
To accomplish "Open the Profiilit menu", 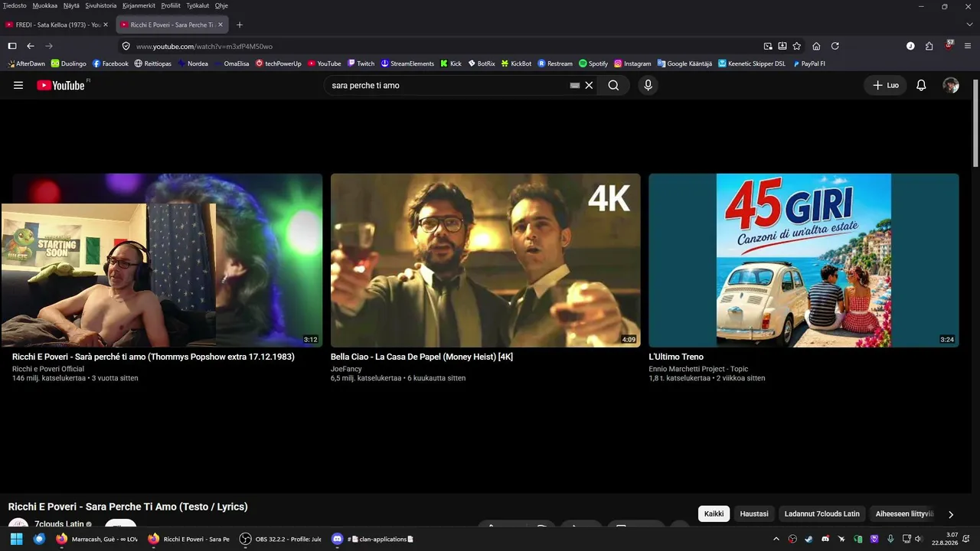I will [x=171, y=5].
